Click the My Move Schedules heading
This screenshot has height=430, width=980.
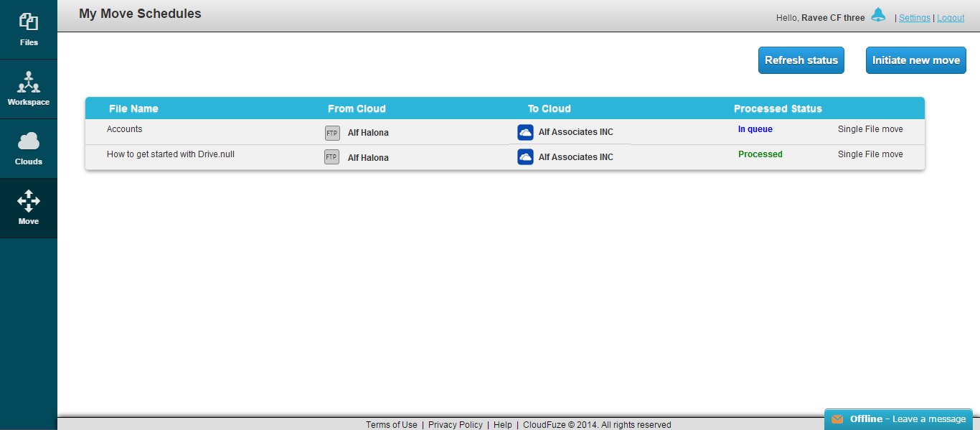[x=140, y=14]
